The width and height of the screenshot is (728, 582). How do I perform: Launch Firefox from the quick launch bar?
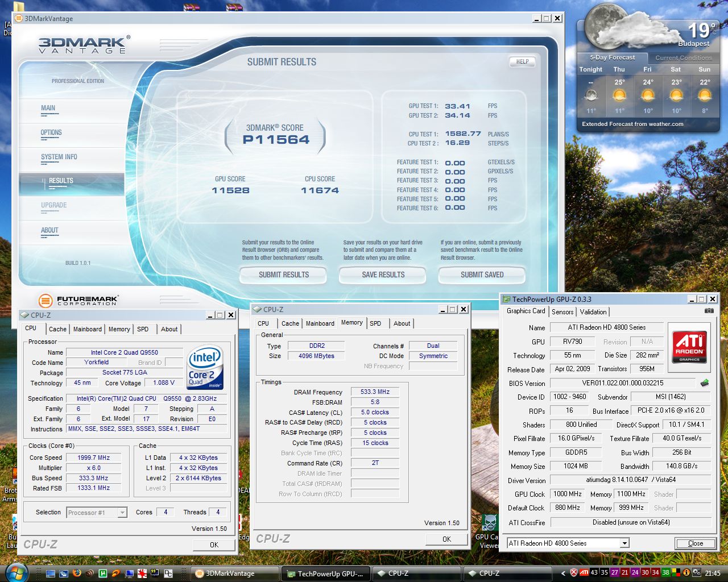[x=77, y=573]
